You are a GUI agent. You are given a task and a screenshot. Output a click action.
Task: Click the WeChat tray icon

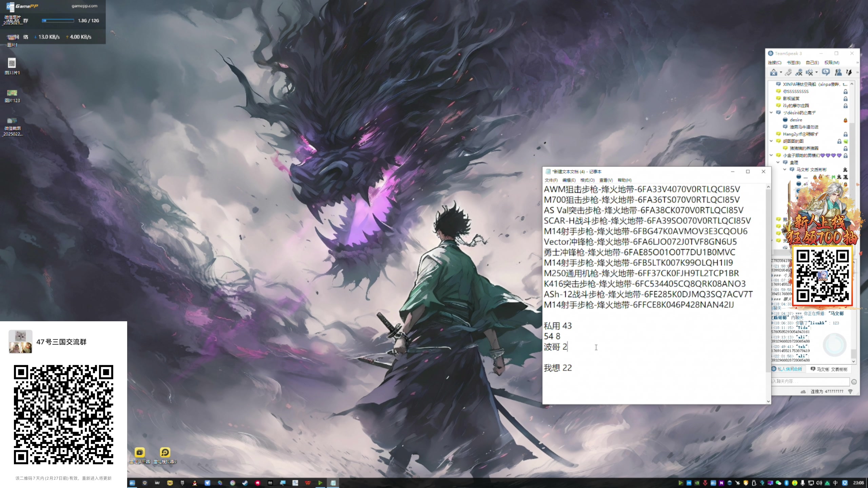778,483
